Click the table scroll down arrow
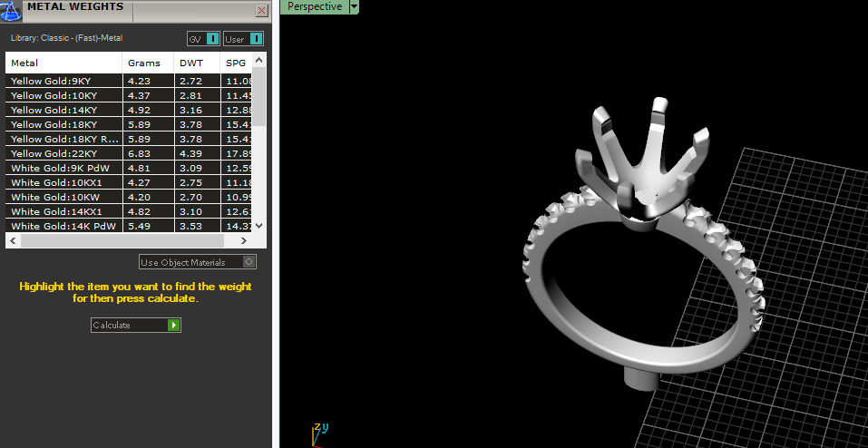 pos(259,226)
